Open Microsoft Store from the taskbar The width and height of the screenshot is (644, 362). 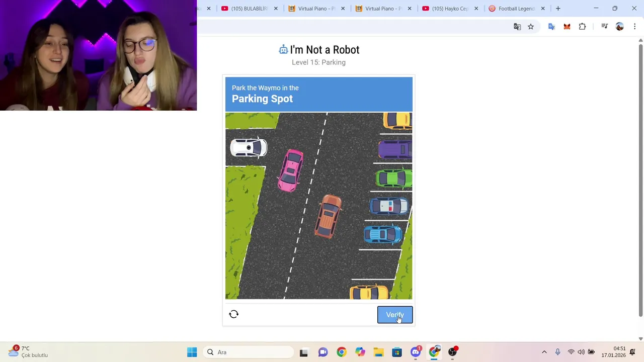(x=397, y=352)
